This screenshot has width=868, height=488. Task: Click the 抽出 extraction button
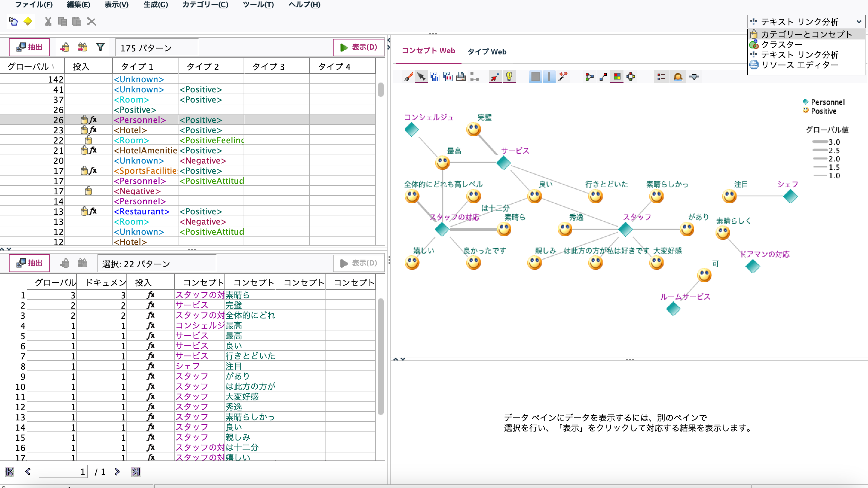coord(29,47)
